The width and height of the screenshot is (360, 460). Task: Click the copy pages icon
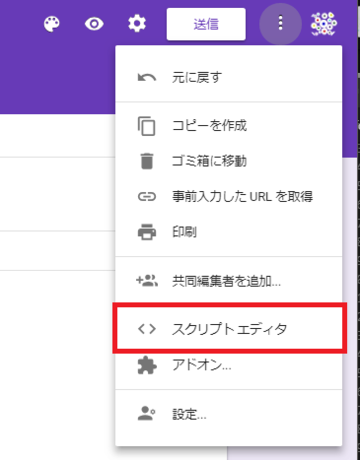(x=147, y=126)
